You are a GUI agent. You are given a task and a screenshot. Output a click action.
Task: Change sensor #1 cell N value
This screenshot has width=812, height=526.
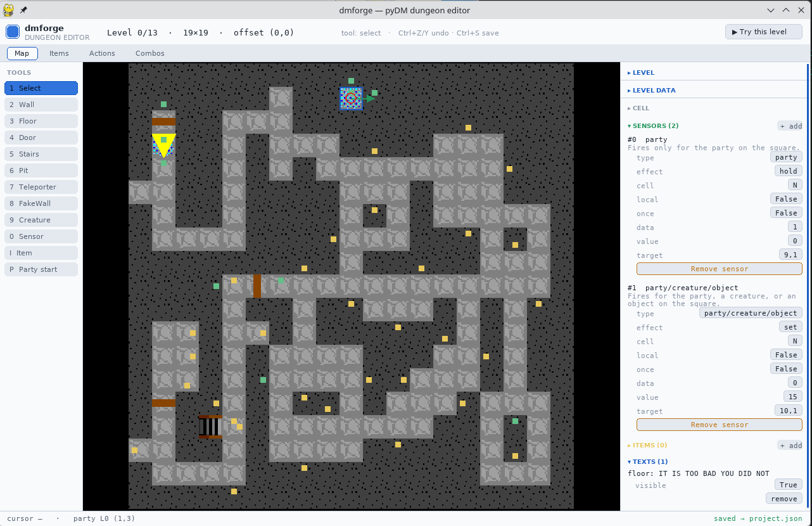(794, 341)
